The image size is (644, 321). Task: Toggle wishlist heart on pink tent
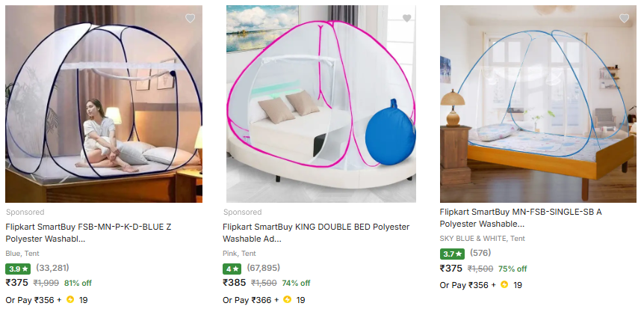406,18
